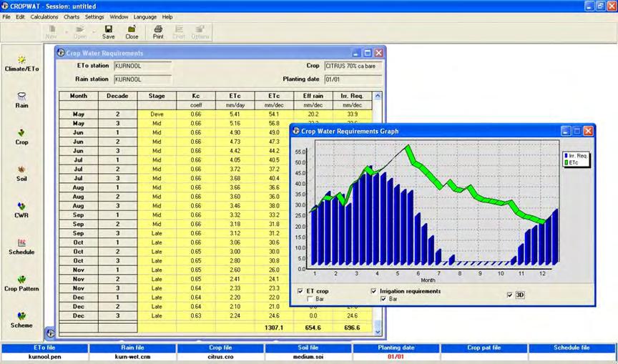Click the New toolbar icon

tap(51, 32)
